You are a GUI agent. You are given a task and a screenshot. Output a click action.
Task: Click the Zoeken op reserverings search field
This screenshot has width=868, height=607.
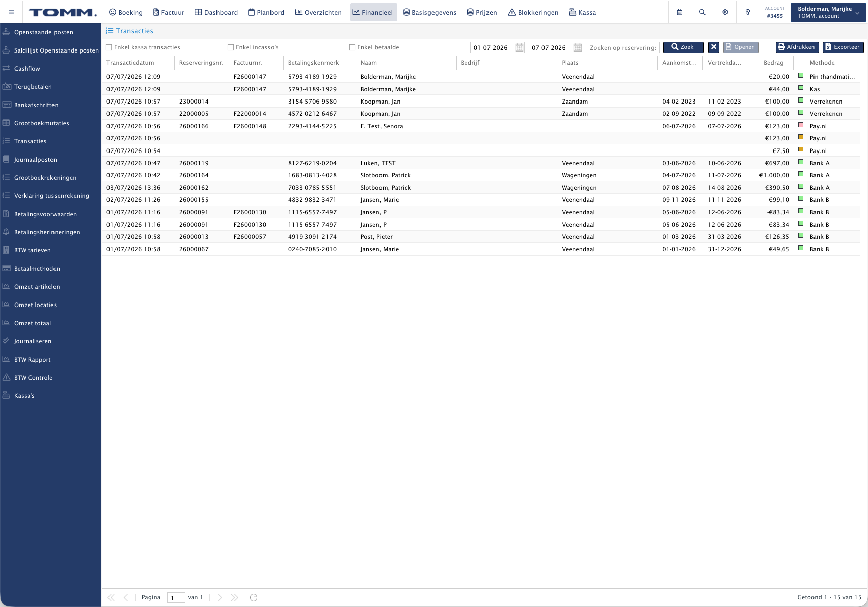(x=623, y=47)
